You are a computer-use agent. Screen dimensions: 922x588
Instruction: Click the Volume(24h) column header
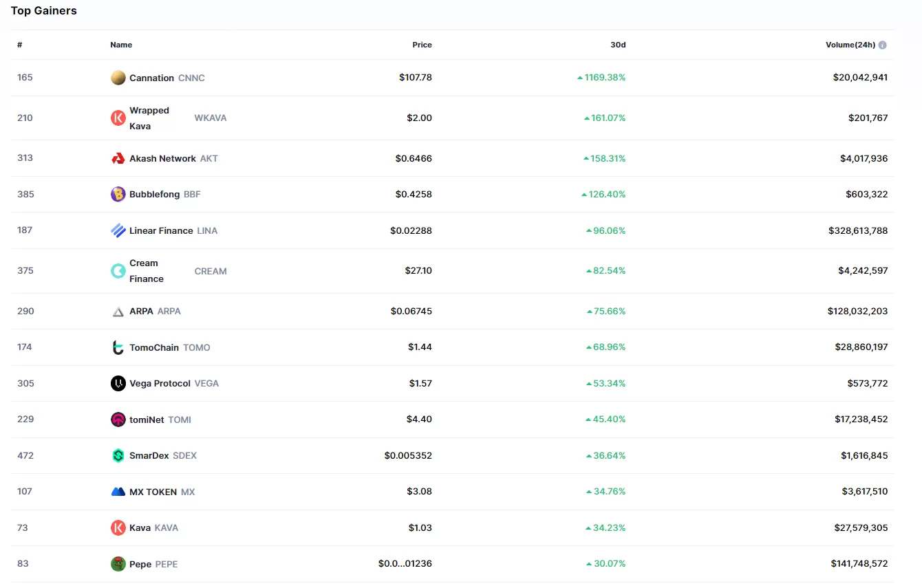[x=850, y=45]
